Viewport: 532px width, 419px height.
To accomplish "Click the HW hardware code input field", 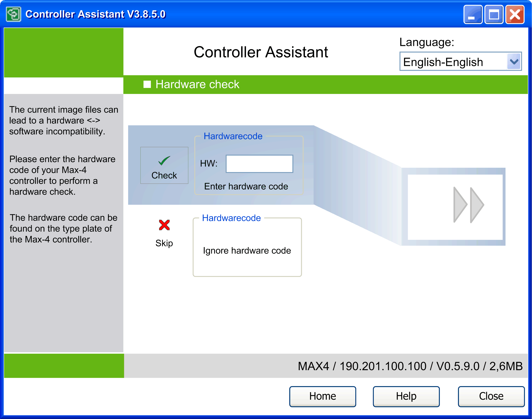I will (260, 164).
